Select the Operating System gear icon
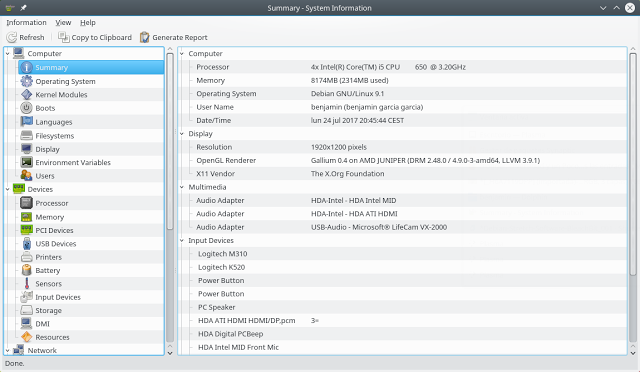Image resolution: width=640 pixels, height=372 pixels. (27, 81)
